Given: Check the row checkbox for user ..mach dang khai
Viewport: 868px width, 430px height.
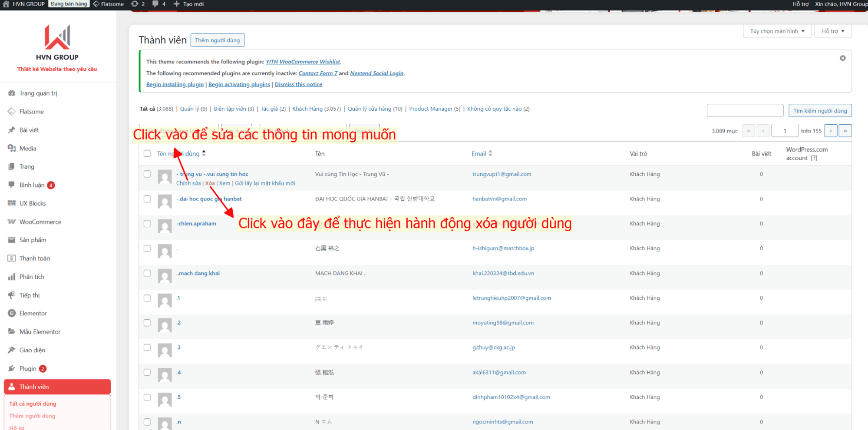Looking at the screenshot, I should [147, 273].
